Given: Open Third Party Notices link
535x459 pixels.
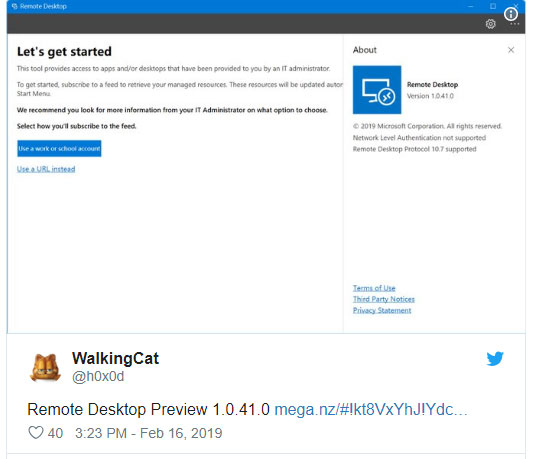Looking at the screenshot, I should pyautogui.click(x=384, y=299).
